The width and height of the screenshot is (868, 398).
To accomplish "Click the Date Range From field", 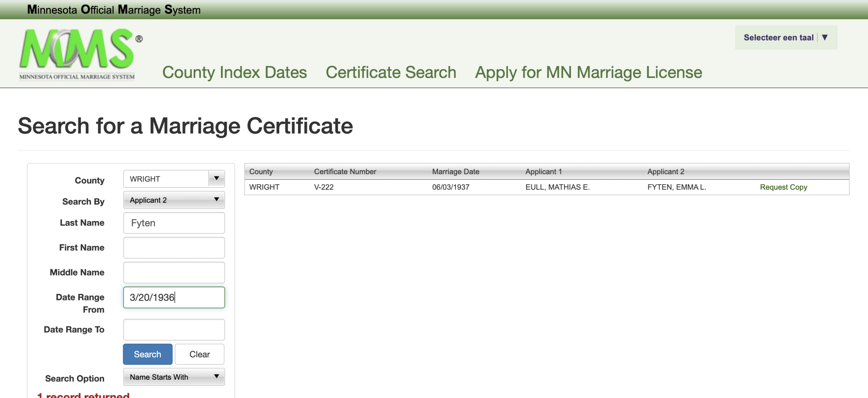I will pyautogui.click(x=174, y=297).
